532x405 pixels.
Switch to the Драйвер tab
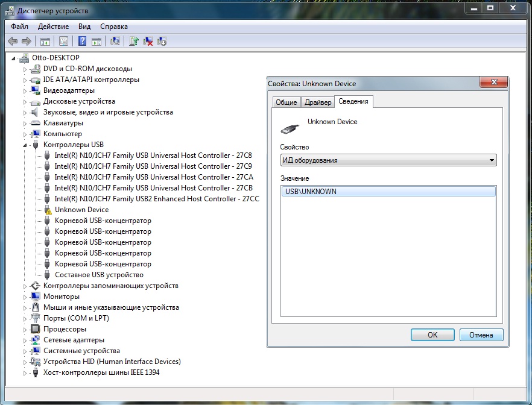tap(318, 102)
